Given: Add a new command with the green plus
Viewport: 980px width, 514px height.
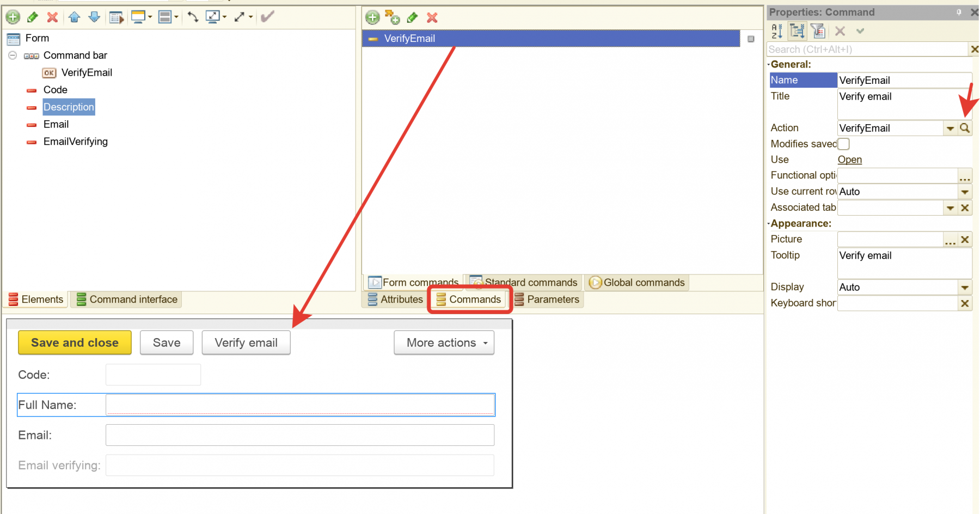Looking at the screenshot, I should pos(372,17).
